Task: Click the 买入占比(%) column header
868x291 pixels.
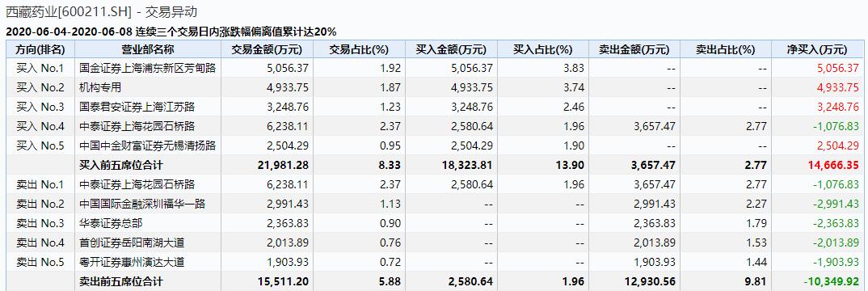Action: coord(543,49)
